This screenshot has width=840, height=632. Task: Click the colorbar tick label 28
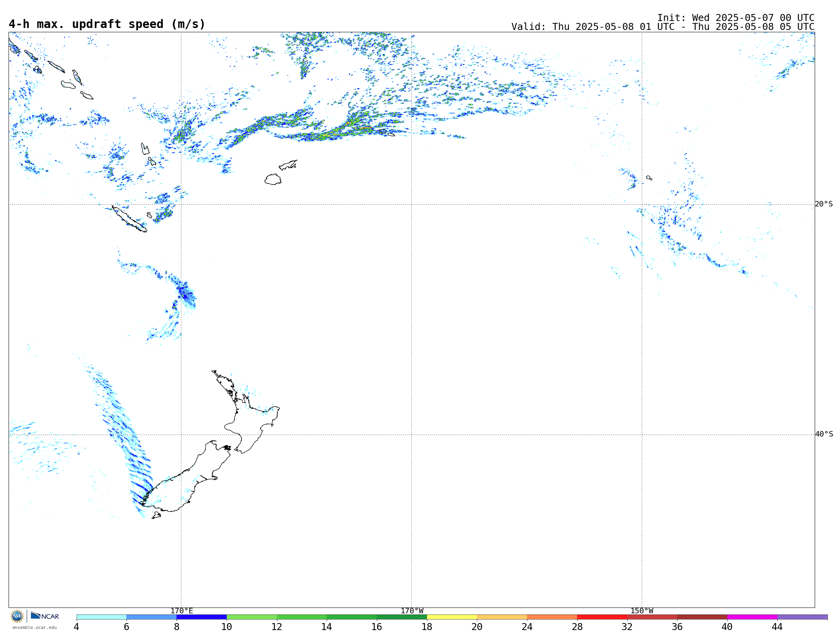577,627
